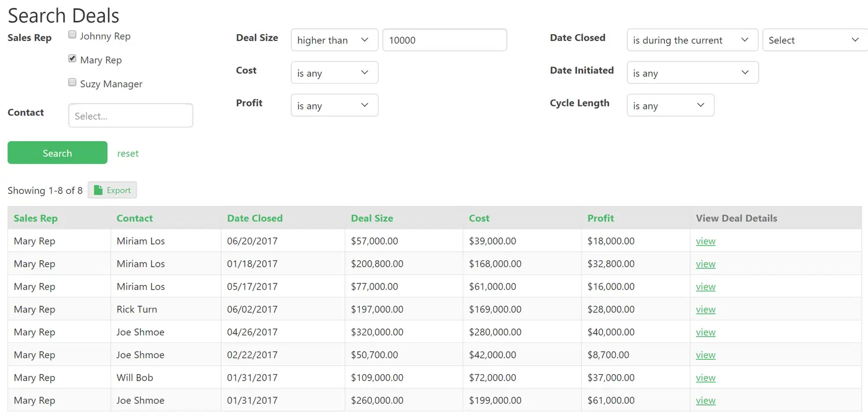The image size is (868, 417).
Task: Open the Deal Size comparison dropdown
Action: (x=334, y=40)
